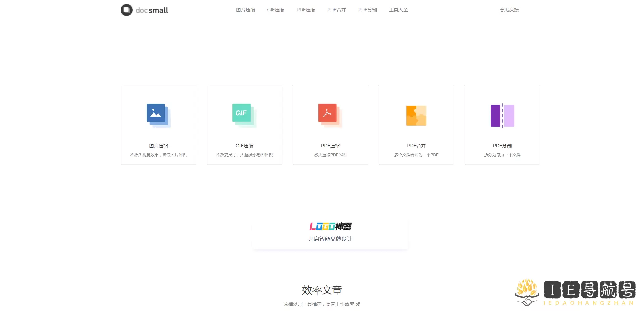Click the docsmall logo icon
This screenshot has width=644, height=314.
[127, 10]
